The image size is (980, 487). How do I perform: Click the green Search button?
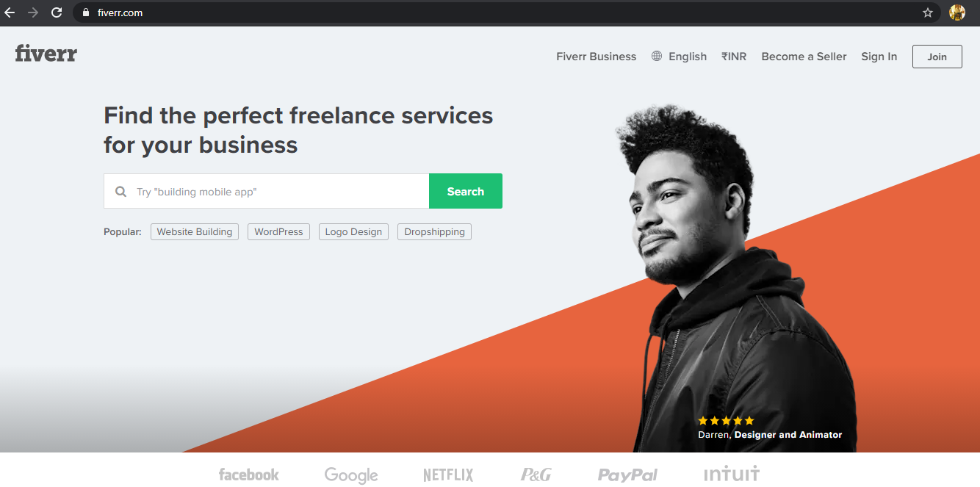coord(465,191)
